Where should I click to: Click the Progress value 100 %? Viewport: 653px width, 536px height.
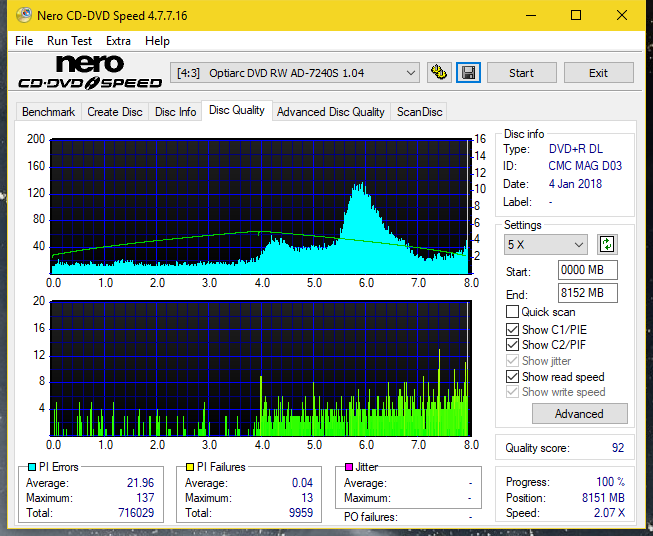[611, 482]
